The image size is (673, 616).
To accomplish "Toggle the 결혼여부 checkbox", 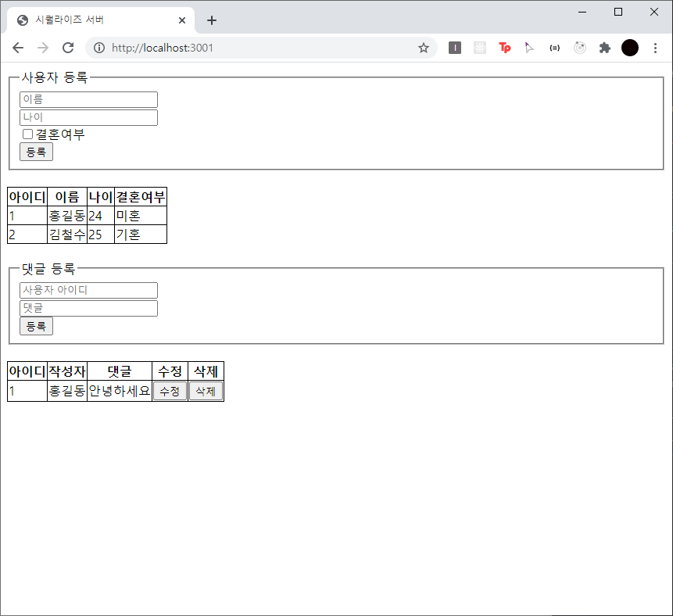I will point(28,134).
